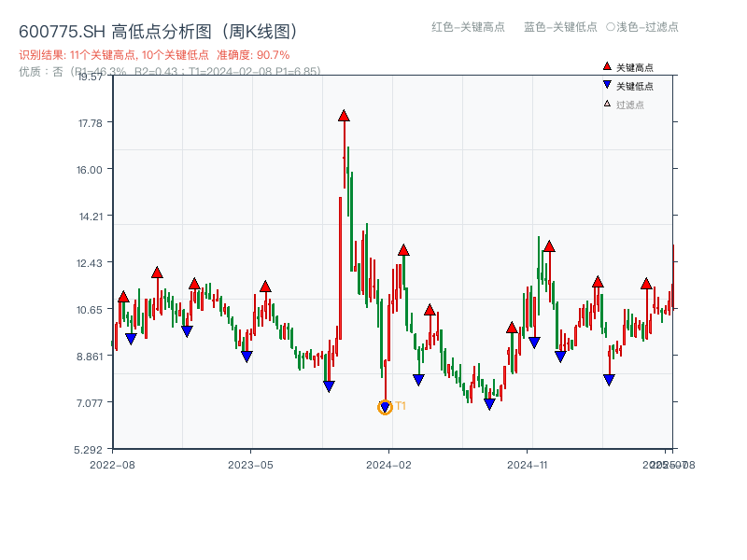Click the orange T1 label
This screenshot has width=747, height=560.
tap(401, 406)
